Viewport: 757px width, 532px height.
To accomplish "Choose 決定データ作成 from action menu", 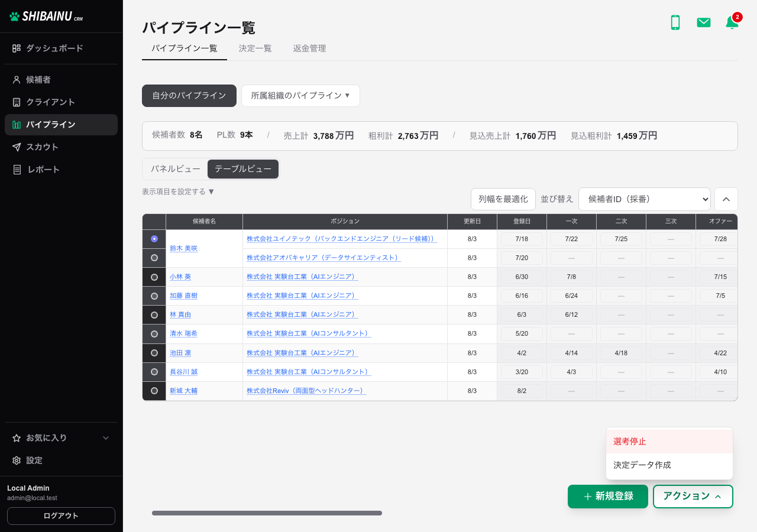I will pos(669,465).
